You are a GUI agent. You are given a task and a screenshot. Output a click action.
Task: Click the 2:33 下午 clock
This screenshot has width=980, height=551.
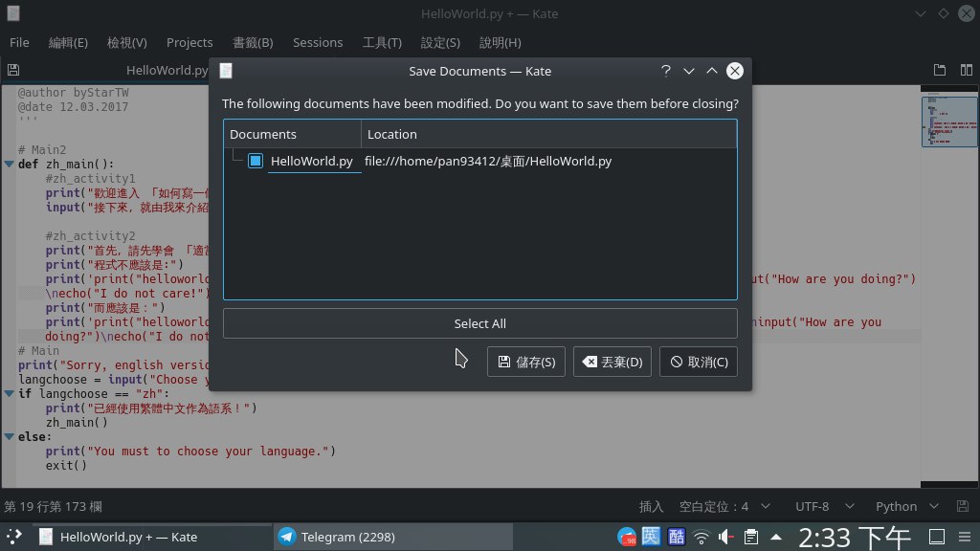pyautogui.click(x=855, y=538)
